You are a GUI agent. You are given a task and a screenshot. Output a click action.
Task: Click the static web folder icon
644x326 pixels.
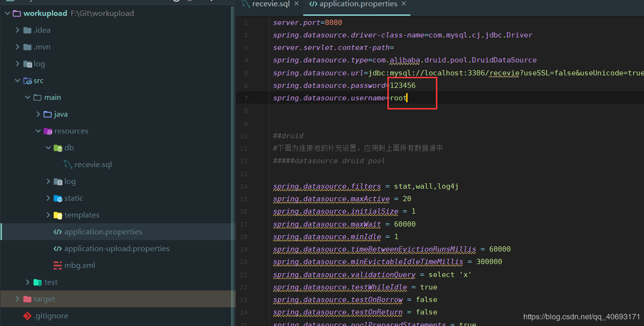58,198
